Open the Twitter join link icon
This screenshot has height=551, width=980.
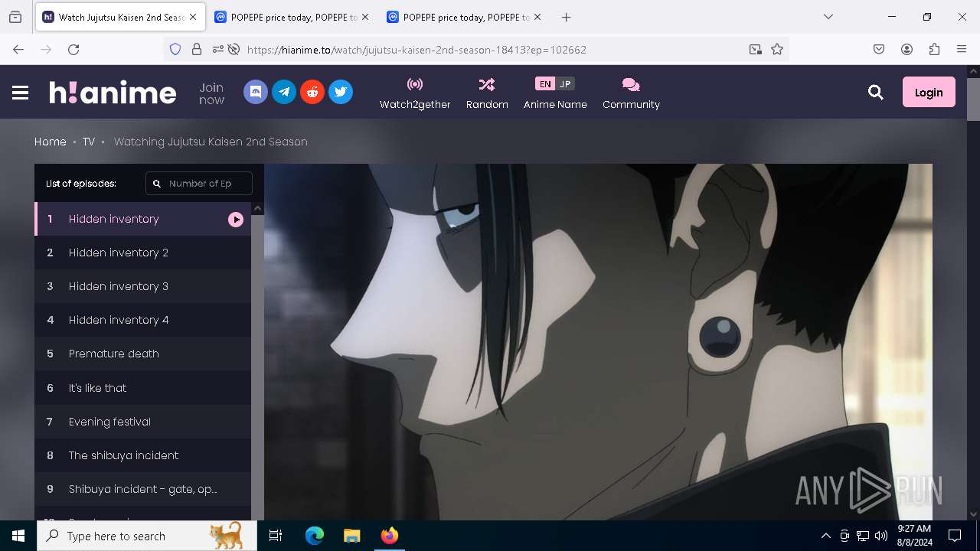[341, 92]
